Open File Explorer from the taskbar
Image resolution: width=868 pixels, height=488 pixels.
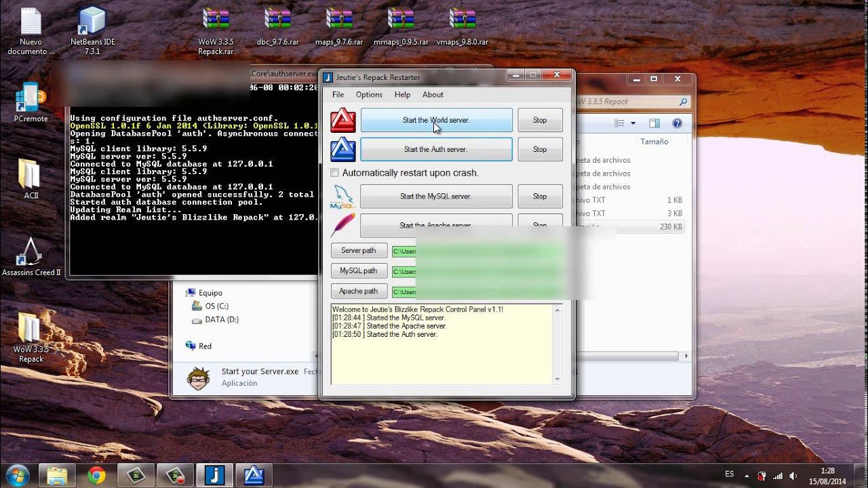[x=58, y=475]
